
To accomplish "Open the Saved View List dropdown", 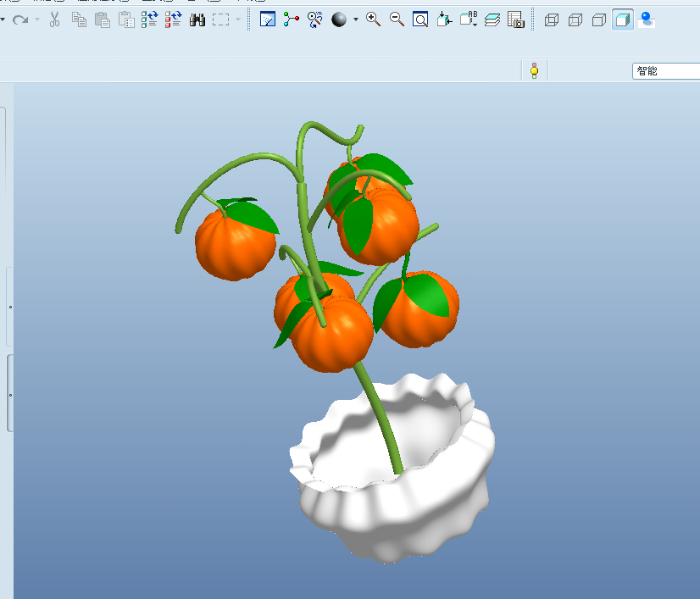I will pos(469,19).
